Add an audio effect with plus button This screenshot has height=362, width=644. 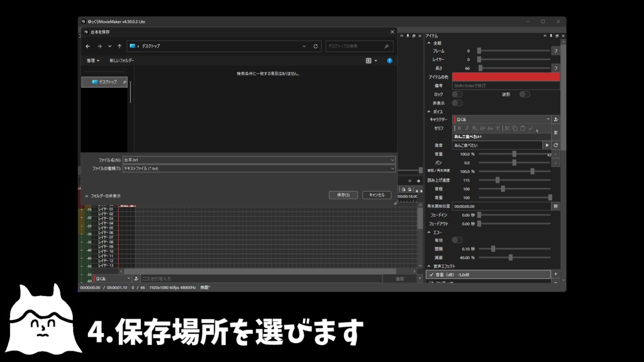[556, 274]
